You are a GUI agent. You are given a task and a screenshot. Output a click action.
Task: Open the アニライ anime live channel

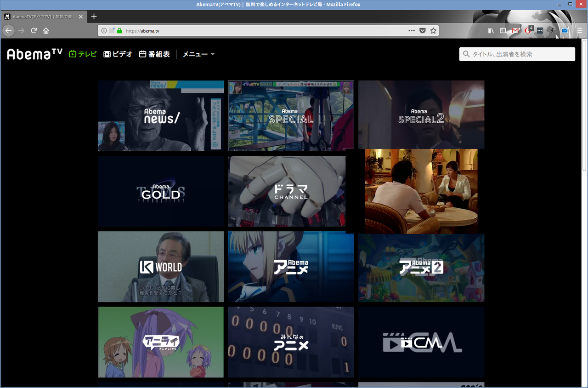161,342
